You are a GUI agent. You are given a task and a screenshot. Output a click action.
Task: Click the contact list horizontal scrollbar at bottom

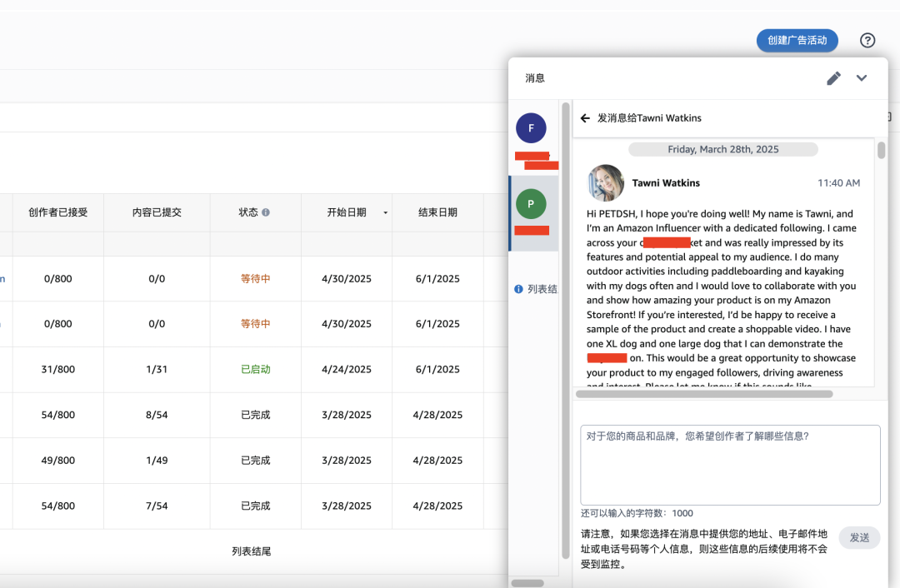(527, 583)
